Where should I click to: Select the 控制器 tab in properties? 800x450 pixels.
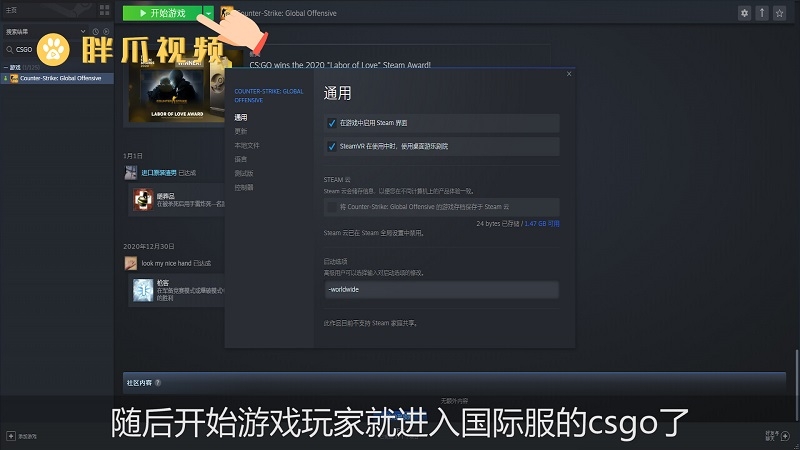click(244, 187)
